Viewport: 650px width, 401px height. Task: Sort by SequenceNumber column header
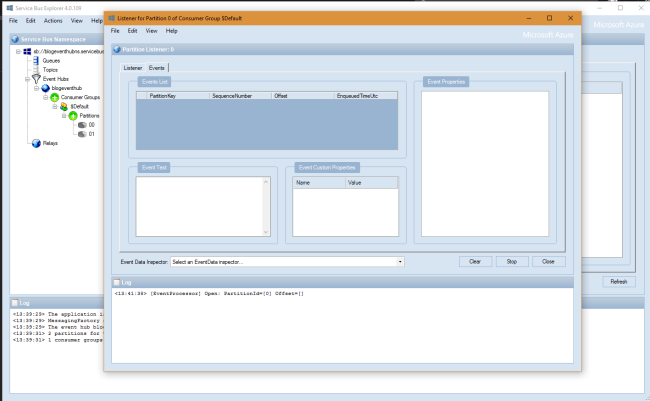point(240,96)
